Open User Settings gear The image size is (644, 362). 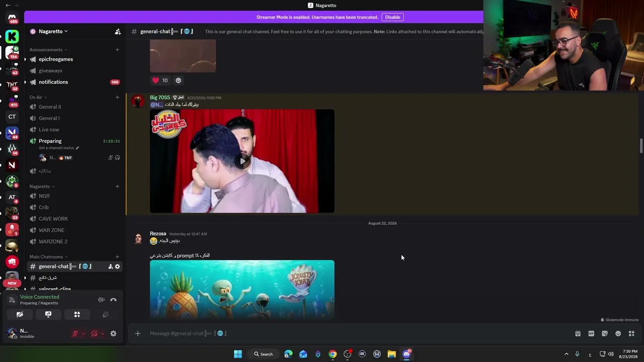(x=113, y=333)
